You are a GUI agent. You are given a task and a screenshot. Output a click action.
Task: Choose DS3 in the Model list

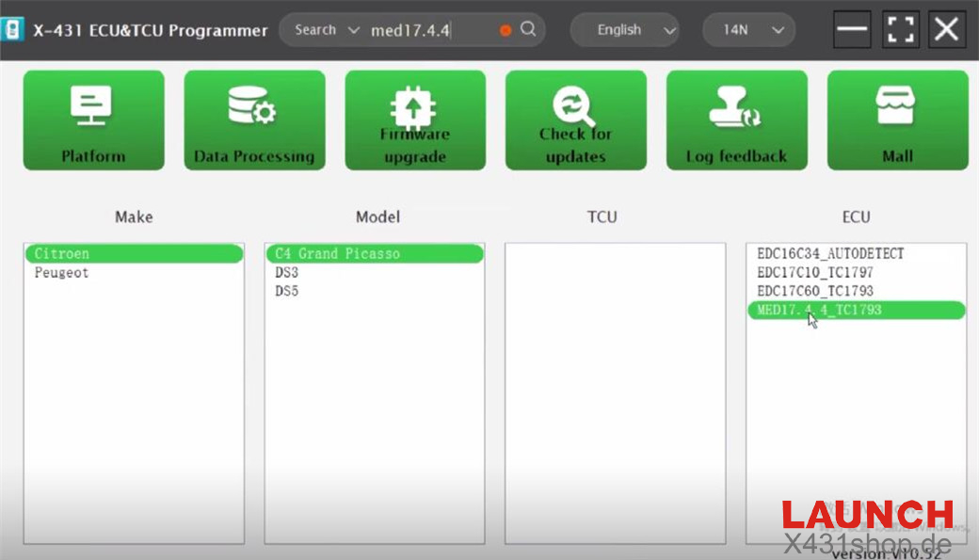286,273
